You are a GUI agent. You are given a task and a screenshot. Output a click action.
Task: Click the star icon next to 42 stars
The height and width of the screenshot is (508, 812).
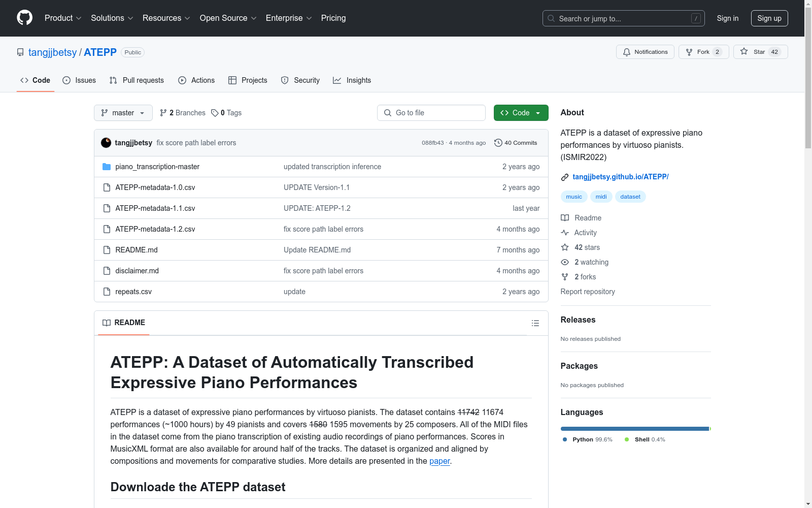tap(565, 247)
